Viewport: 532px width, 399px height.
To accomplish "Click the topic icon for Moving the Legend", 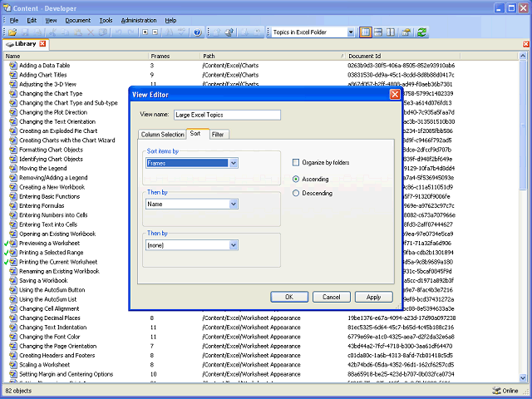I will pyautogui.click(x=13, y=168).
